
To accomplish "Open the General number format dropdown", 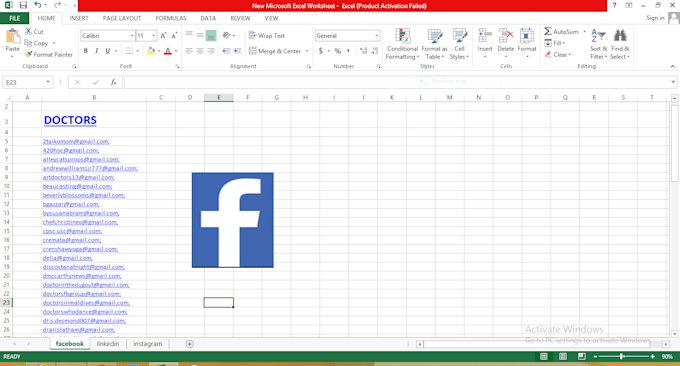I will [376, 36].
